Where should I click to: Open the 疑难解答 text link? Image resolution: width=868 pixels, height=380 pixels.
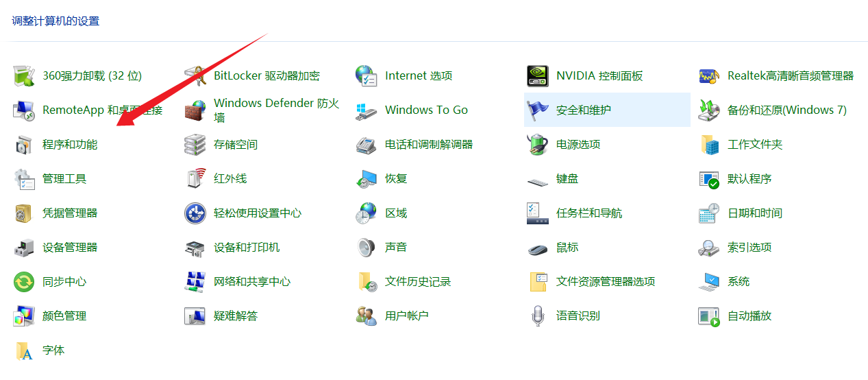tap(236, 316)
